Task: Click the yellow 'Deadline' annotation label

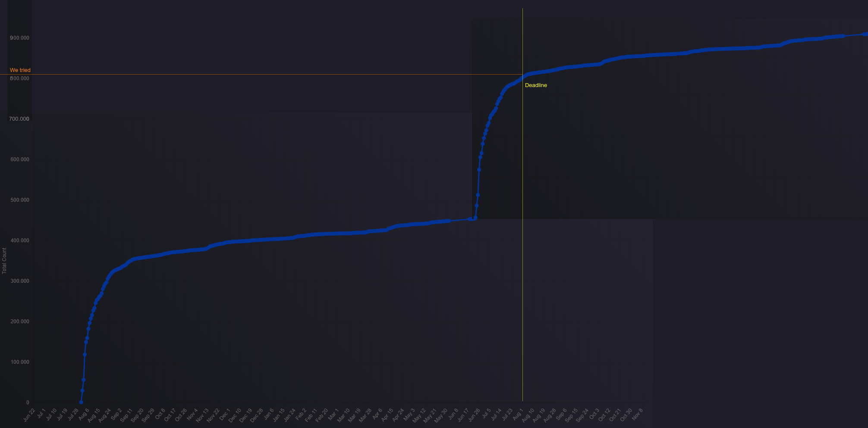Action: pos(536,85)
